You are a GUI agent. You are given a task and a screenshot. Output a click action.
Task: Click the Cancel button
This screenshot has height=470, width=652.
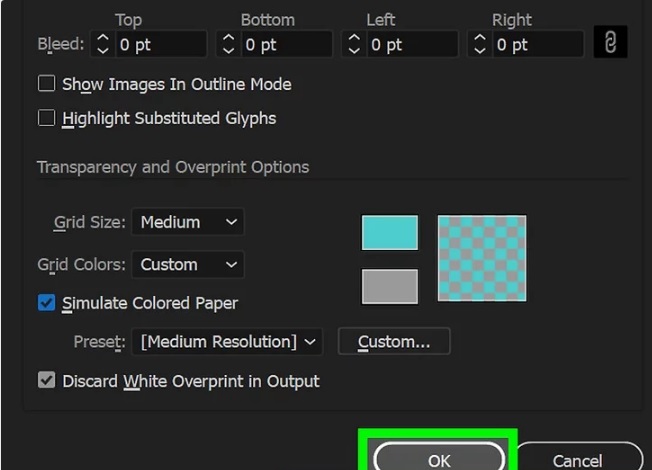click(578, 457)
